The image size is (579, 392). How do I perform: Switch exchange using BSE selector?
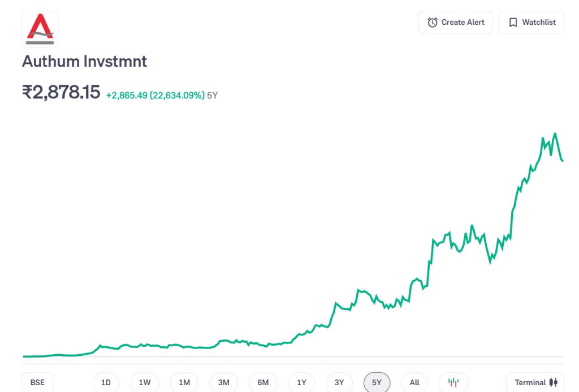(37, 382)
